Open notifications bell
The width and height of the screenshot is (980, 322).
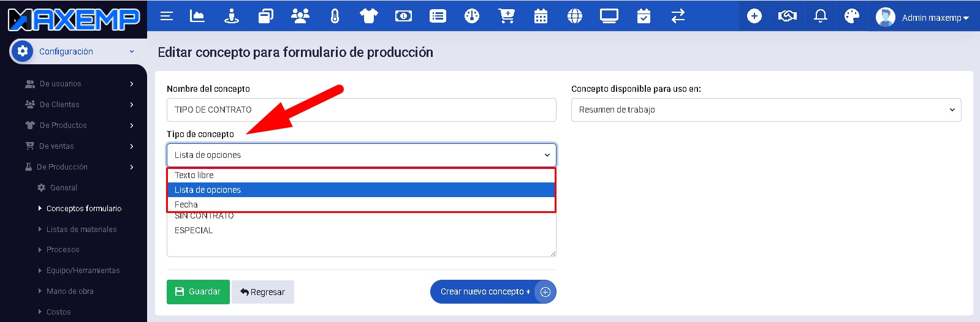821,17
